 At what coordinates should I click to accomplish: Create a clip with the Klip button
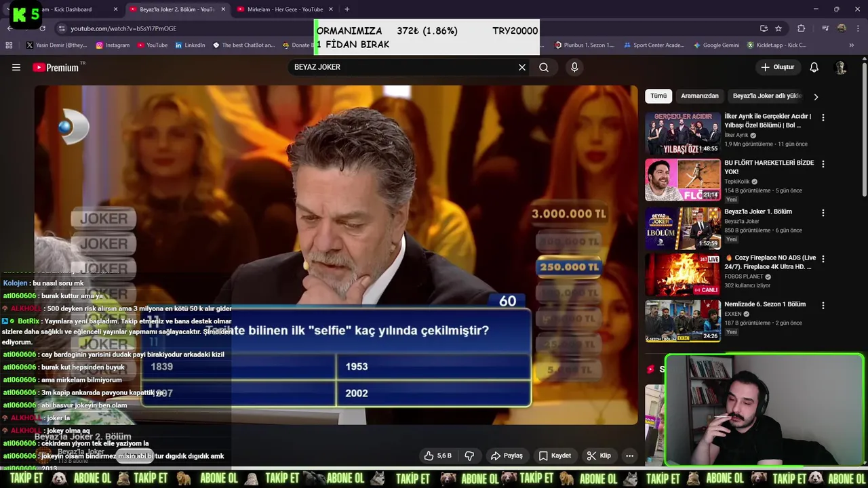(599, 455)
